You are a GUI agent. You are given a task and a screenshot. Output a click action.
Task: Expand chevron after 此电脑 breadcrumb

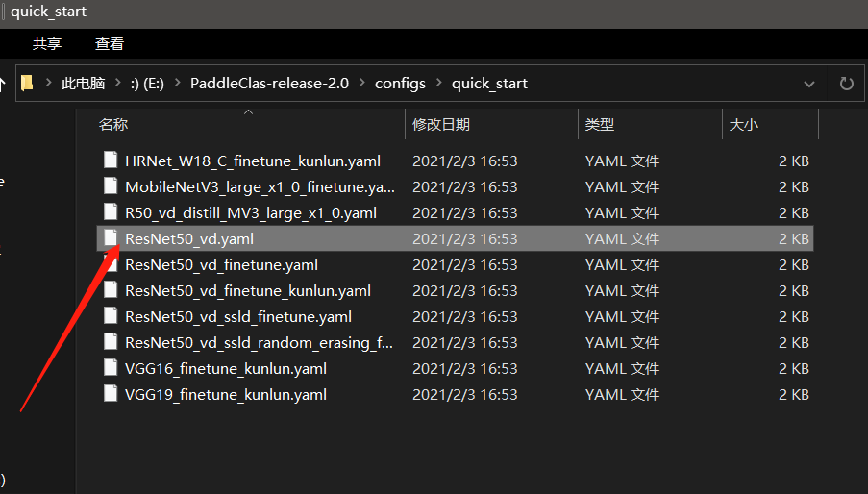118,83
